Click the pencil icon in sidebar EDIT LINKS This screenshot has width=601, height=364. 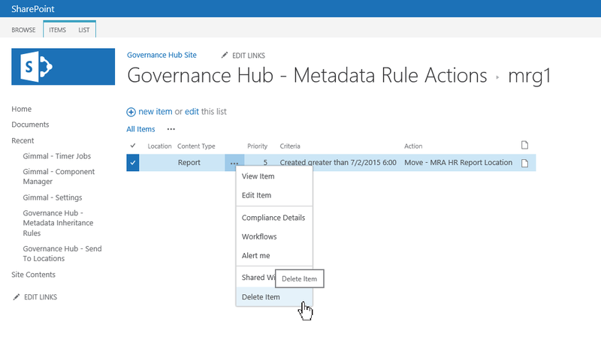pyautogui.click(x=17, y=297)
